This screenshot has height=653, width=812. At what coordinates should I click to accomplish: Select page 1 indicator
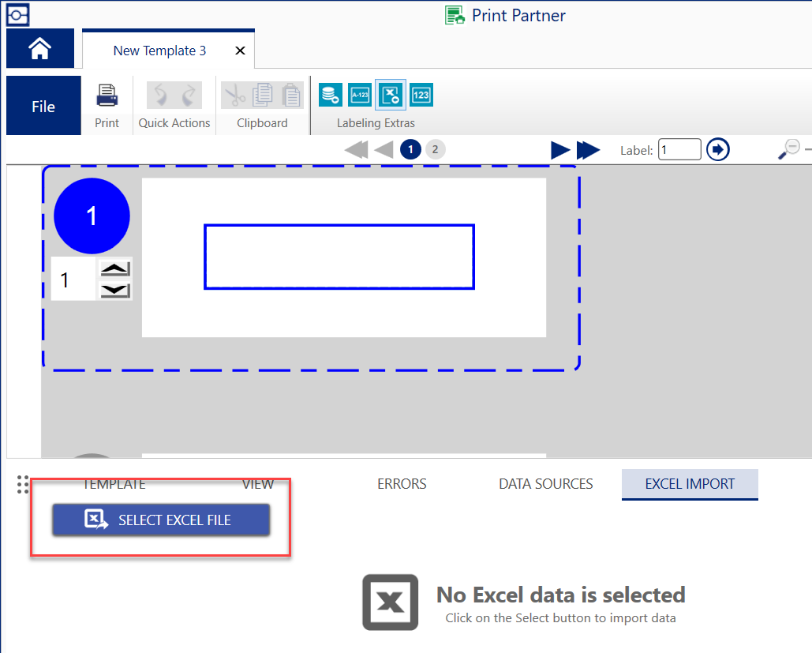tap(410, 149)
